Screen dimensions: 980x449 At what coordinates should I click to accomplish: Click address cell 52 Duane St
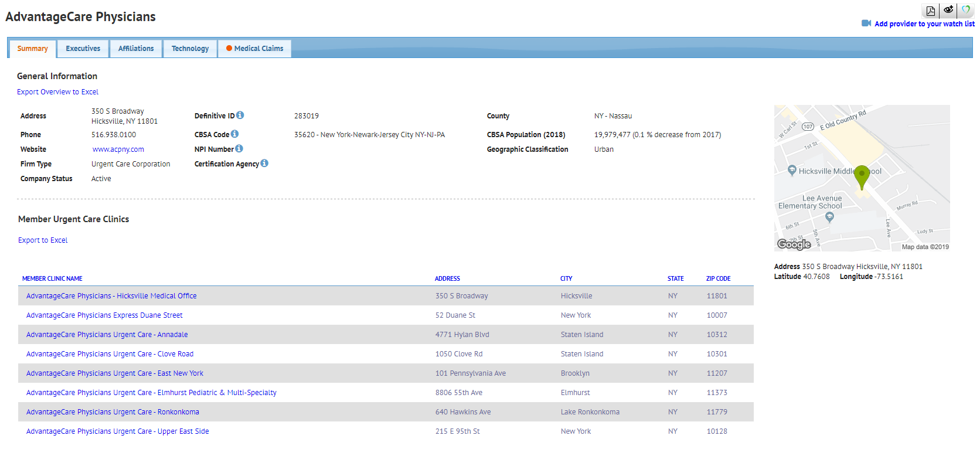[455, 315]
